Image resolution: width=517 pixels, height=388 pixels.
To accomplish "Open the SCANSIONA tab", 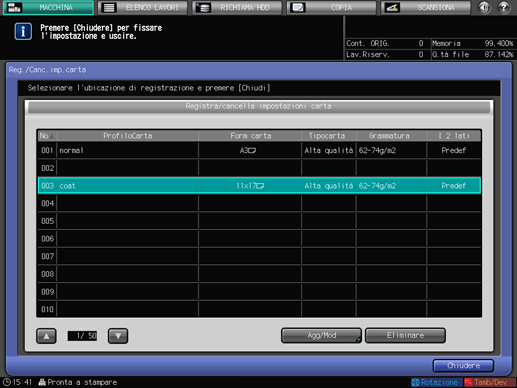I will point(426,7).
